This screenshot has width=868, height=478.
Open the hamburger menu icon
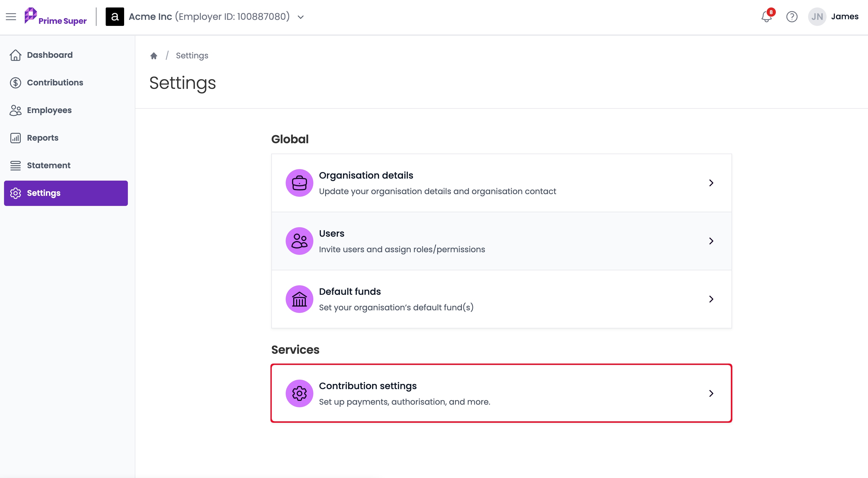[x=11, y=16]
